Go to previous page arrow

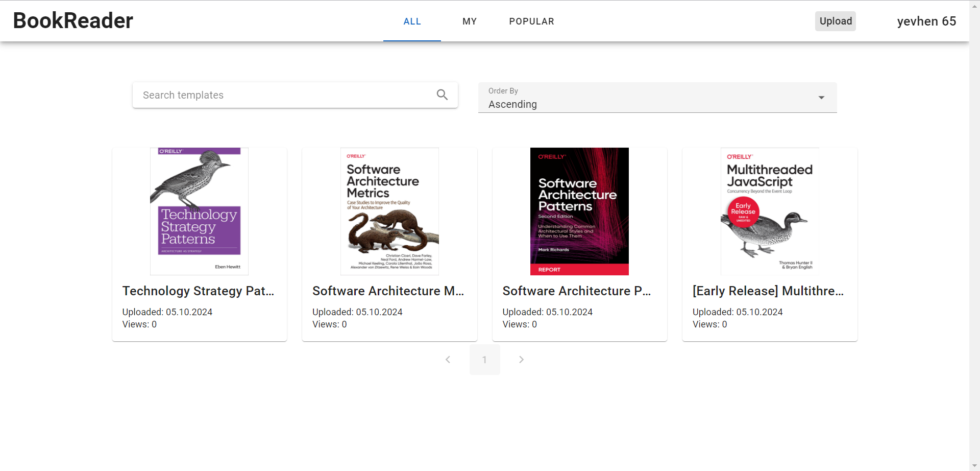pos(448,360)
